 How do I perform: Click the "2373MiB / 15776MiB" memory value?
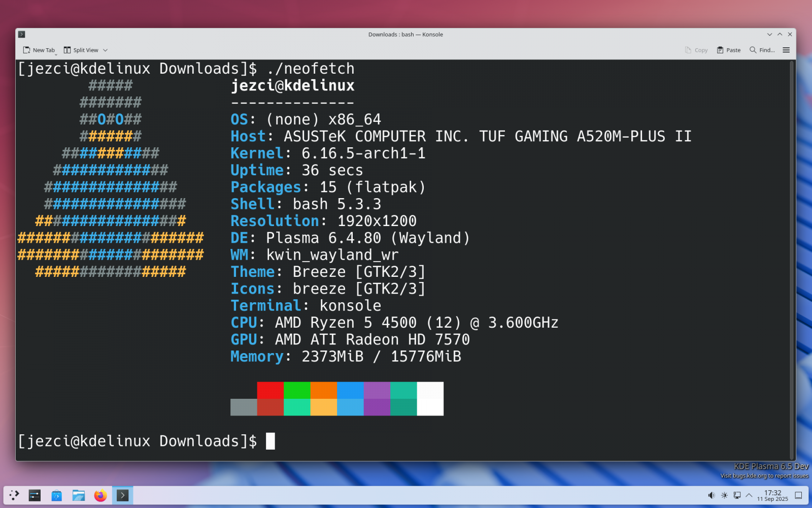coord(381,356)
